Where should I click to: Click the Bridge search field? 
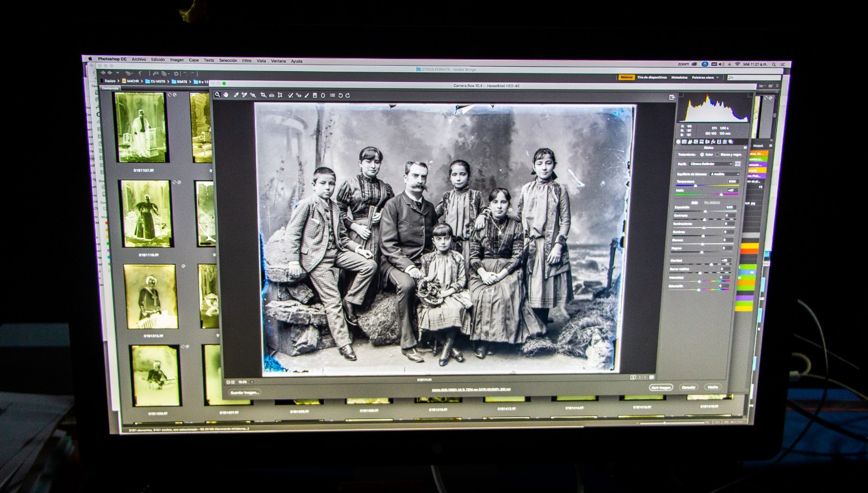754,78
